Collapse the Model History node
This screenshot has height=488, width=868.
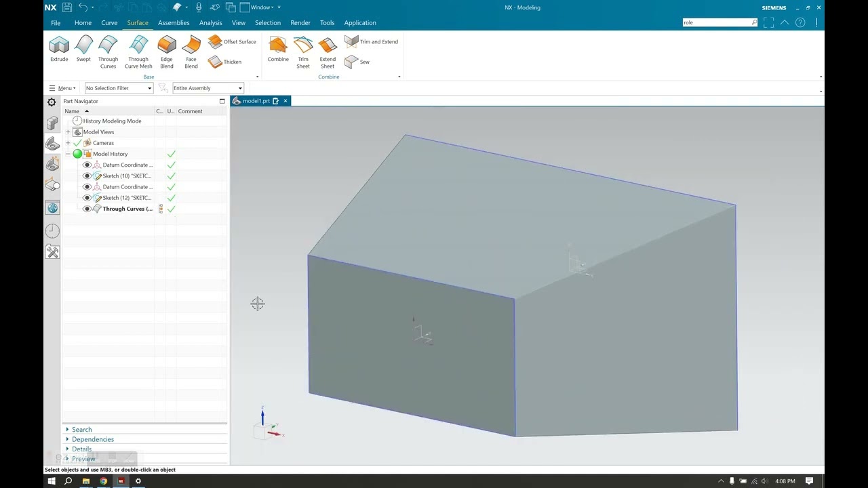pyautogui.click(x=68, y=154)
